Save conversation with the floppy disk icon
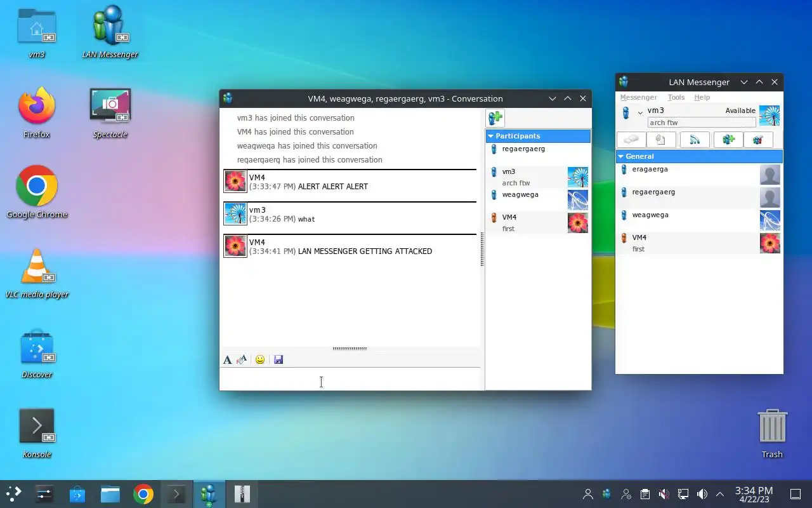 point(278,360)
